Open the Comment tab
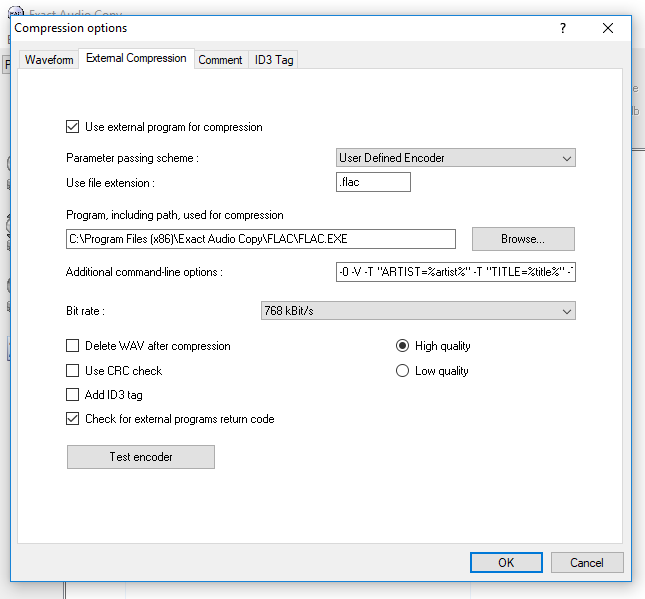This screenshot has width=645, height=599. 220,60
